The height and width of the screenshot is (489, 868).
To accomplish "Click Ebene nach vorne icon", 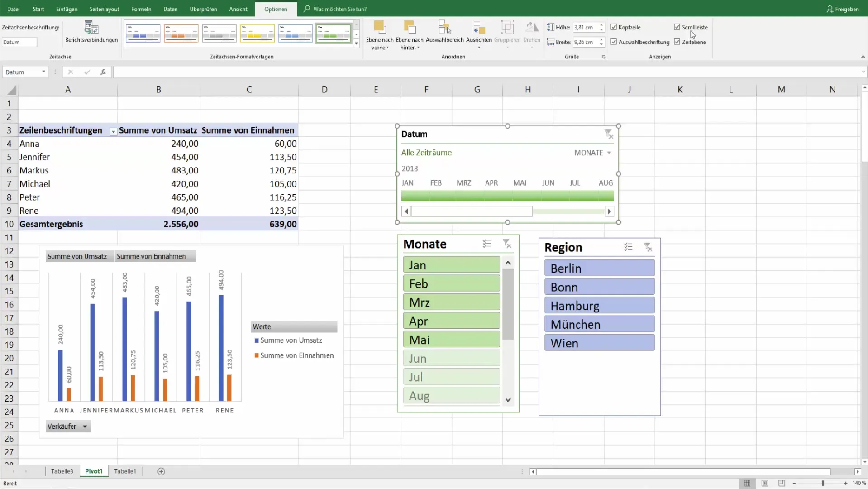I will (x=380, y=28).
